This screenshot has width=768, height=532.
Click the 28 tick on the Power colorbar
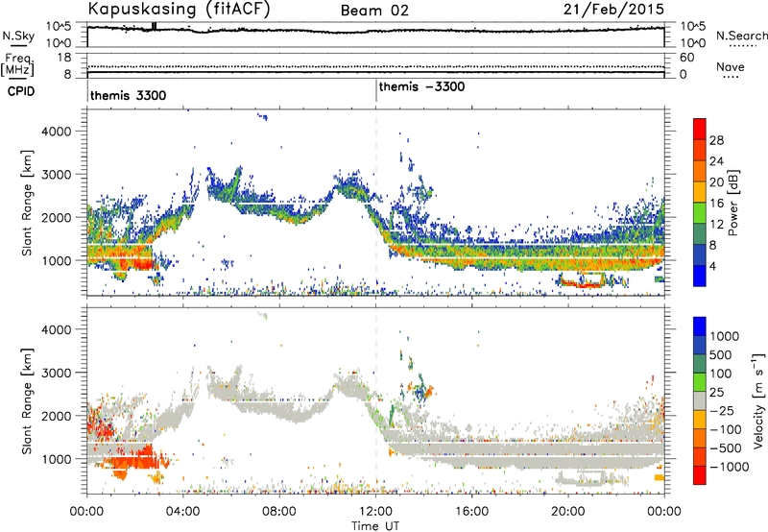716,140
